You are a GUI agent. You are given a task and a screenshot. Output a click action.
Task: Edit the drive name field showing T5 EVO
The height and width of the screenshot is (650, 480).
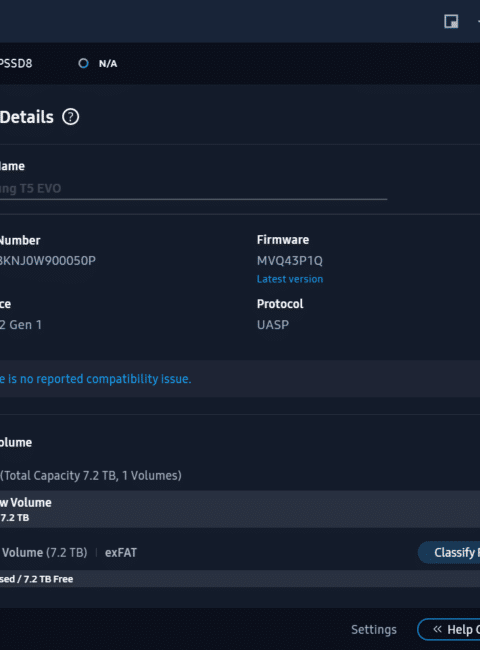pyautogui.click(x=194, y=189)
